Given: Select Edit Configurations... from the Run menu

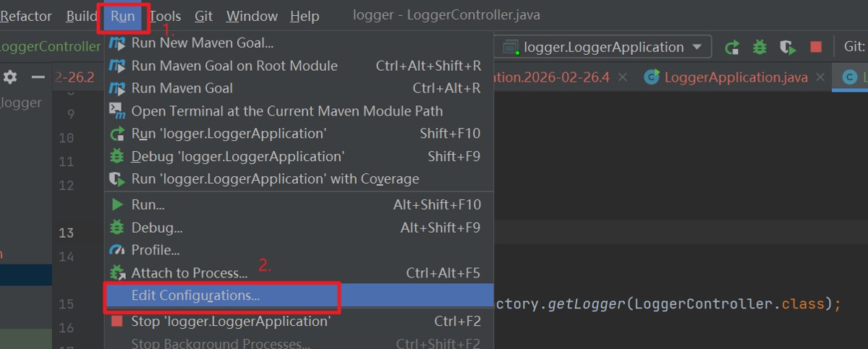Looking at the screenshot, I should pos(195,296).
